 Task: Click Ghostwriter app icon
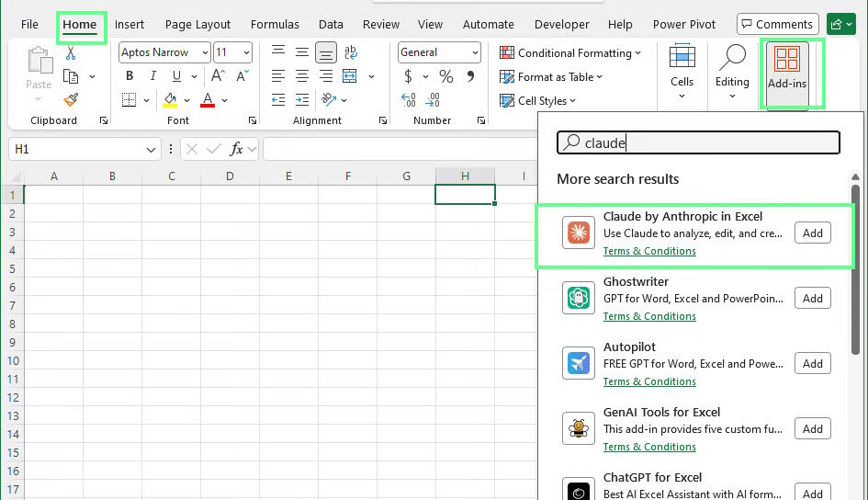coord(579,298)
